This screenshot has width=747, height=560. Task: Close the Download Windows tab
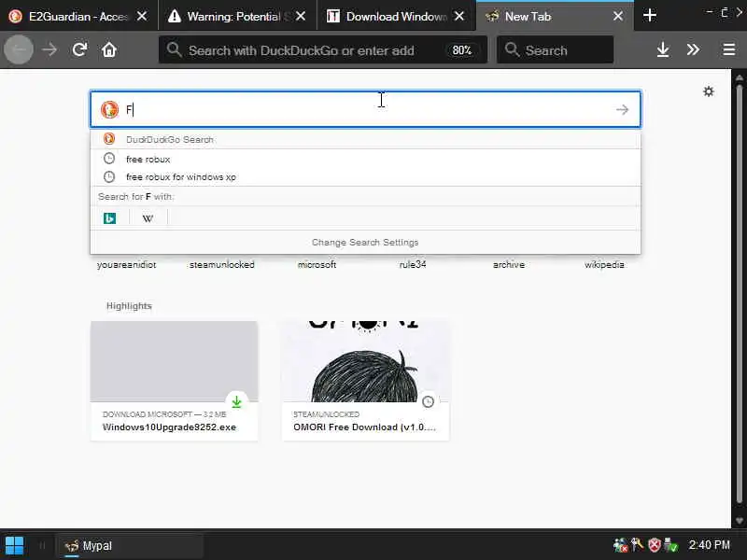[459, 16]
